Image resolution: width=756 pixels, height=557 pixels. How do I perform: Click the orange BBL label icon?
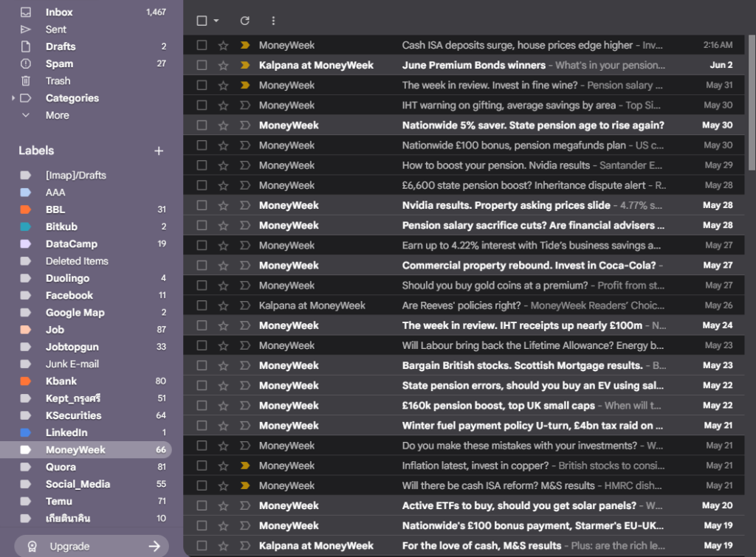26,210
